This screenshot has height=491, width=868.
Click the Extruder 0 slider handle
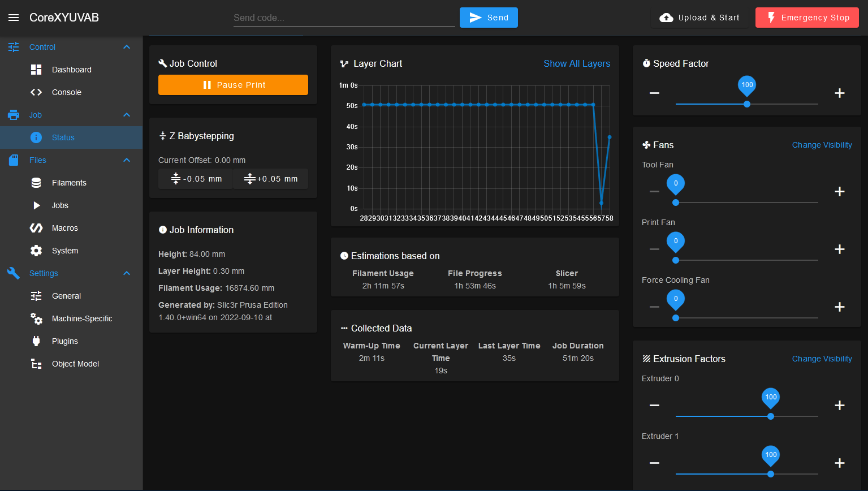[771, 416]
